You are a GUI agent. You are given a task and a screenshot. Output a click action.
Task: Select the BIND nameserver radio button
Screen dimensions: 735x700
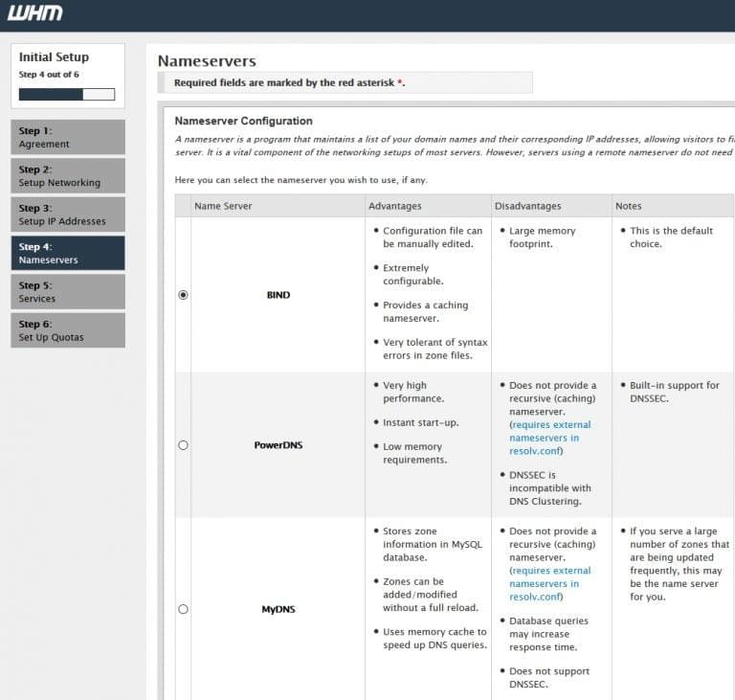point(184,295)
